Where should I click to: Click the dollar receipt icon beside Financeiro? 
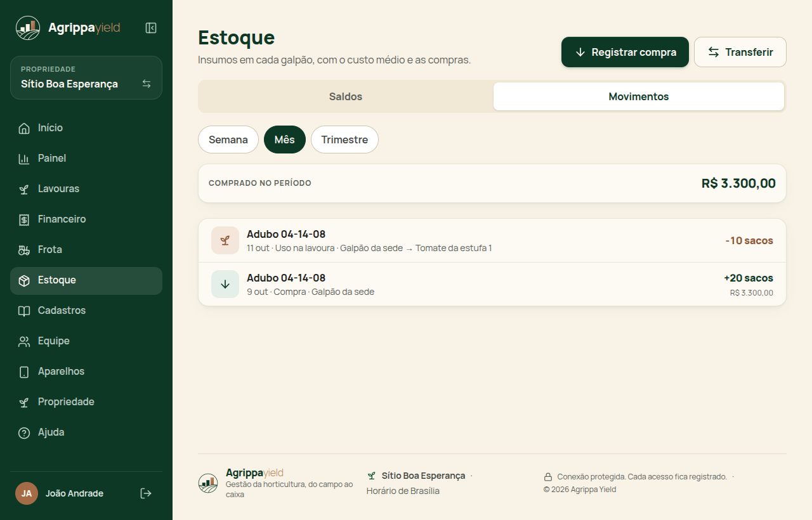point(24,219)
